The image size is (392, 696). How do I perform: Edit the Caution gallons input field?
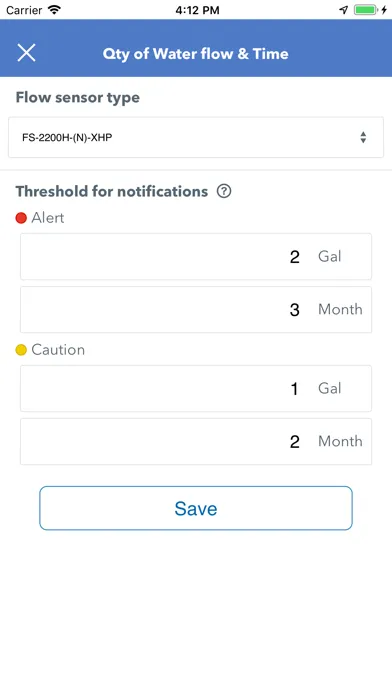coord(196,388)
